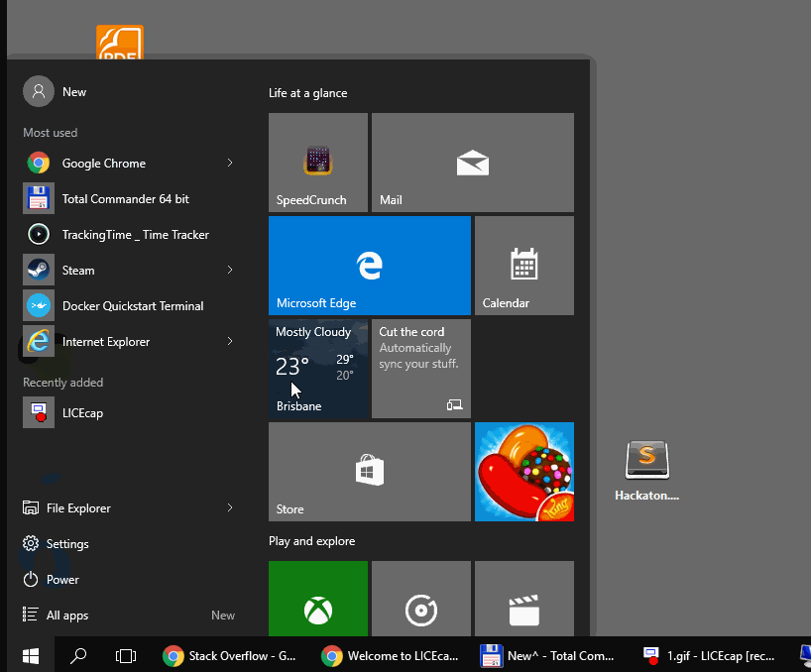
Task: Open LICEcap under Recently added
Action: coord(84,412)
